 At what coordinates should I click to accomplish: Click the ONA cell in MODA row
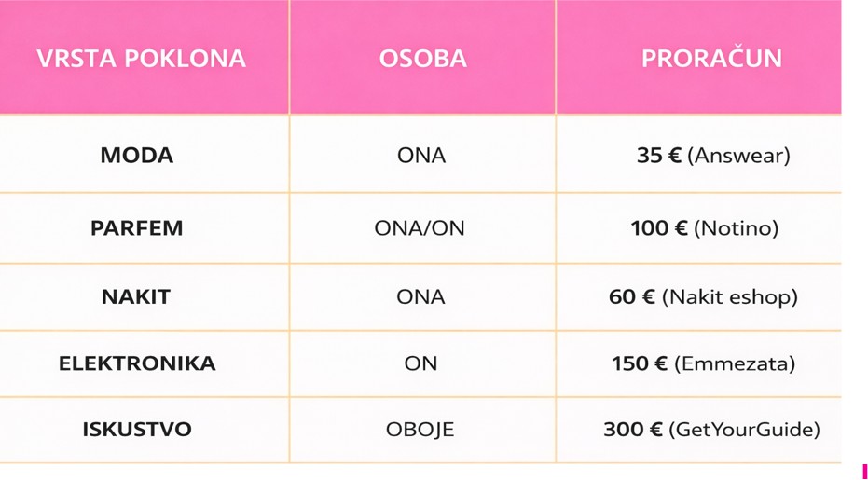421,155
